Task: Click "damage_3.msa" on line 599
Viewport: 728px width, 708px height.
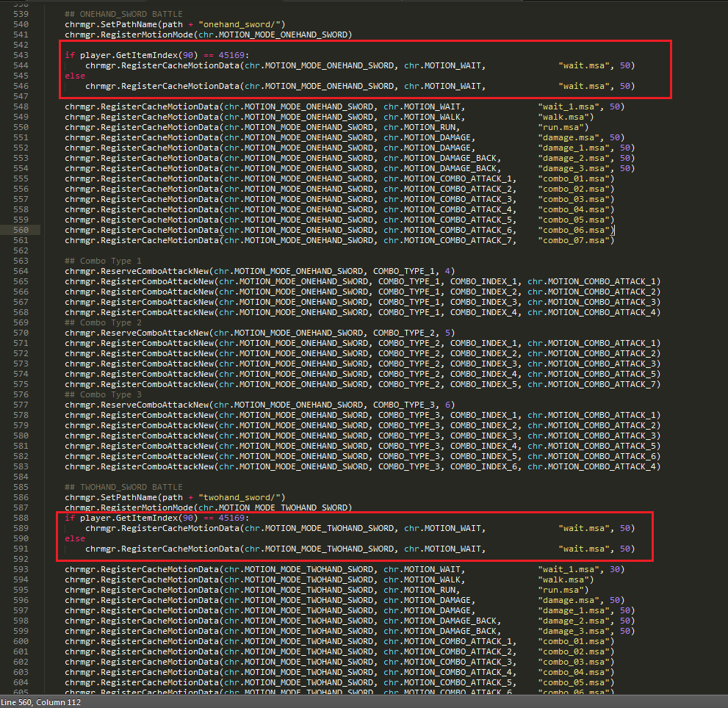Action: pyautogui.click(x=574, y=632)
